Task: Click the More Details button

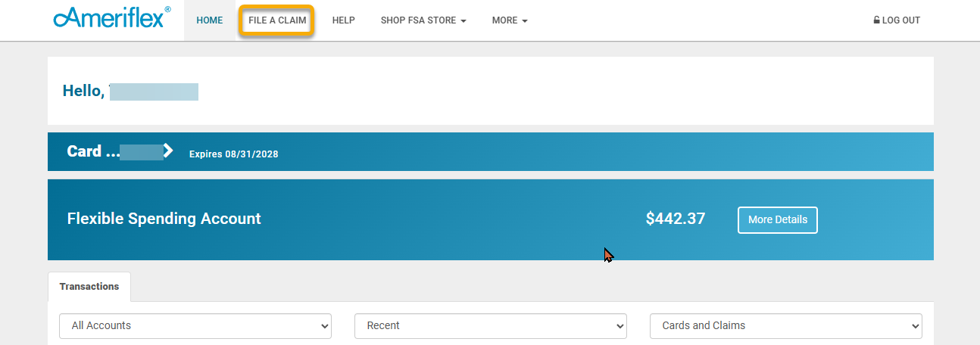Action: click(778, 220)
